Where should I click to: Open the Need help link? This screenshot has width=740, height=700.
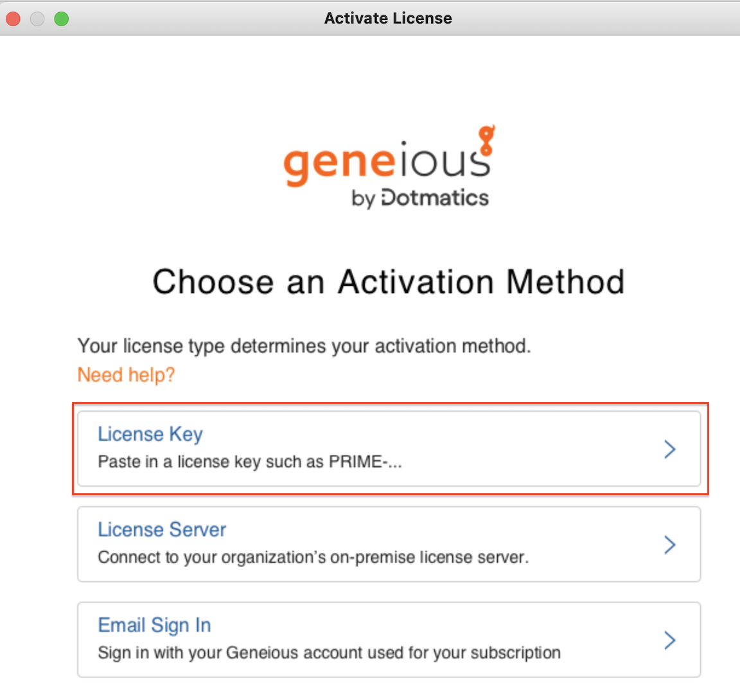[x=125, y=374]
